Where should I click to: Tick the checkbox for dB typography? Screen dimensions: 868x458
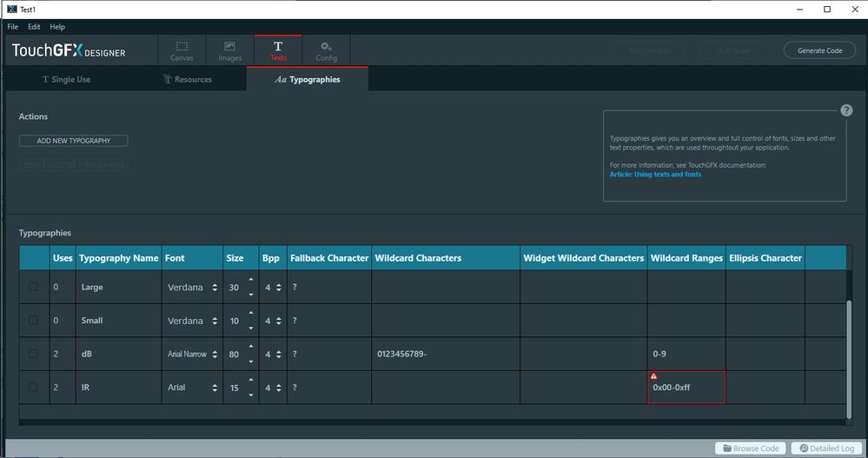33,354
